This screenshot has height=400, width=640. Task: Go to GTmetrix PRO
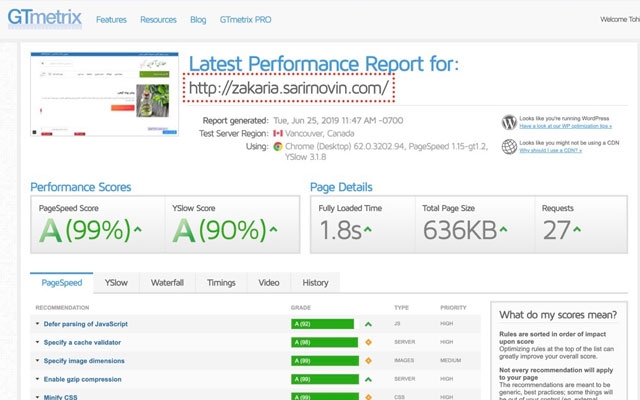point(245,20)
